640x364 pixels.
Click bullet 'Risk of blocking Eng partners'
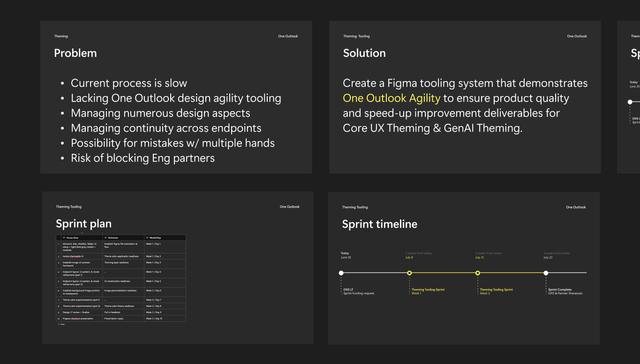point(143,158)
